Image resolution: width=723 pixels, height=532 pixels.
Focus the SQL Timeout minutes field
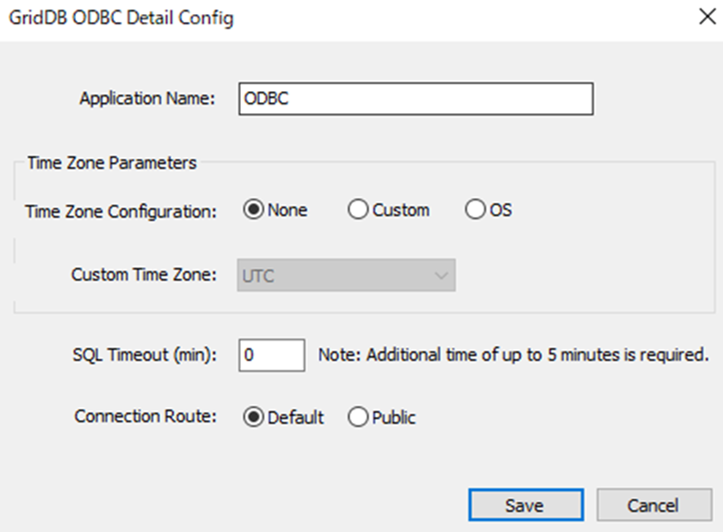click(x=271, y=354)
